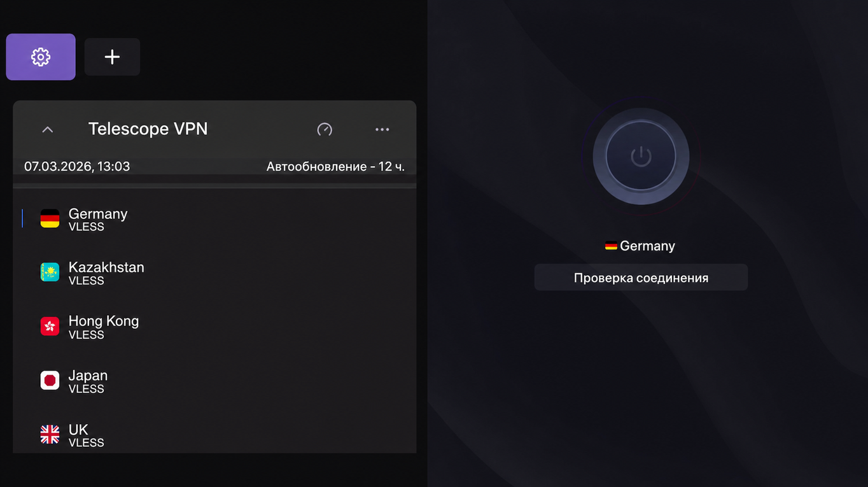
Task: Click the Kazakhstan flag icon
Action: tap(50, 272)
